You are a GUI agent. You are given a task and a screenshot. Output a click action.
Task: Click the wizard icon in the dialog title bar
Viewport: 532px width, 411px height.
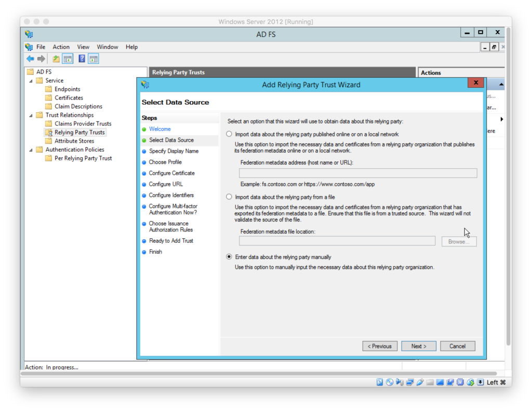coord(145,85)
